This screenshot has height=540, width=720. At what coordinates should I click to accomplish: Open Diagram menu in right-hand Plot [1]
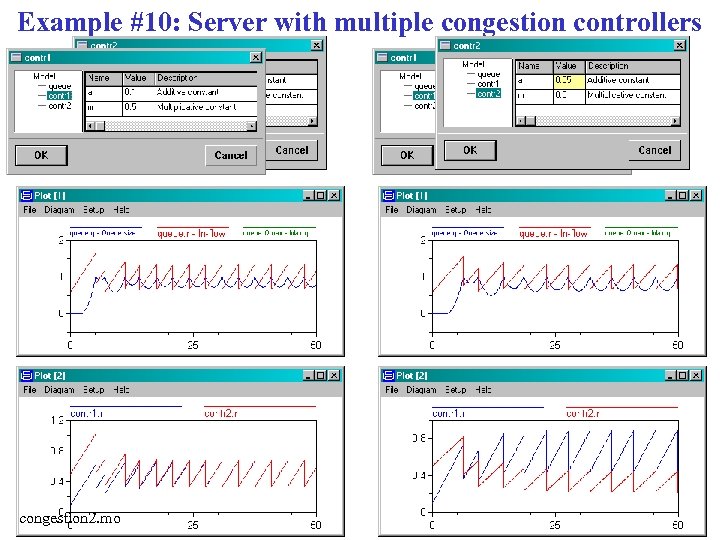(421, 210)
